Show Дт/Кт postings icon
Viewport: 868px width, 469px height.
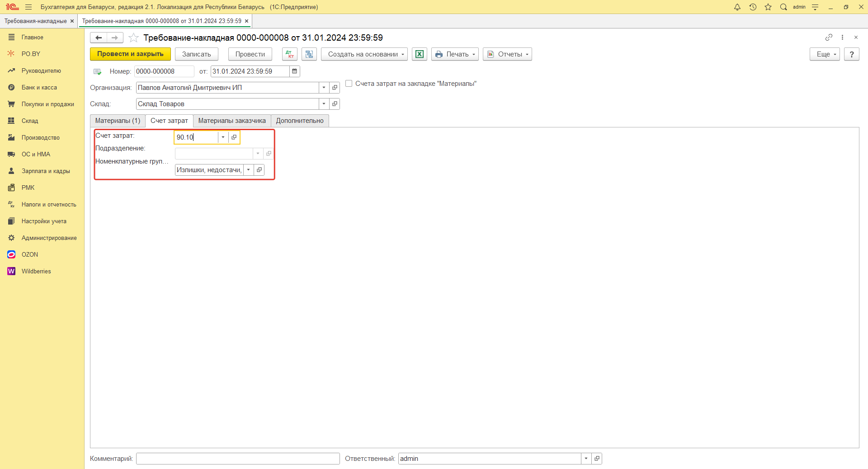[x=290, y=54]
